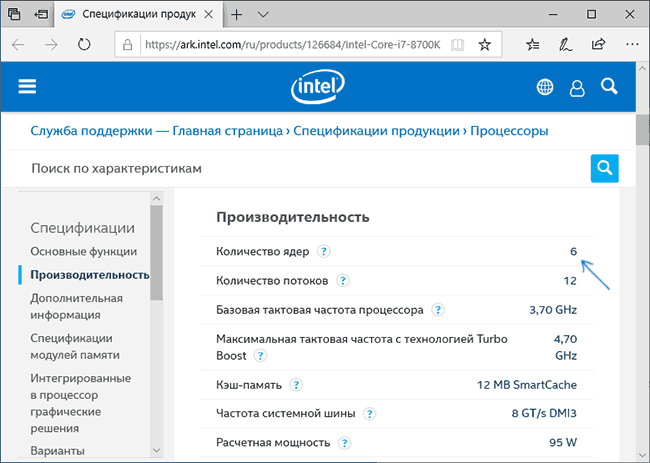This screenshot has width=650, height=463.
Task: Go to Служба поддержки — Главная страница
Action: click(x=156, y=131)
